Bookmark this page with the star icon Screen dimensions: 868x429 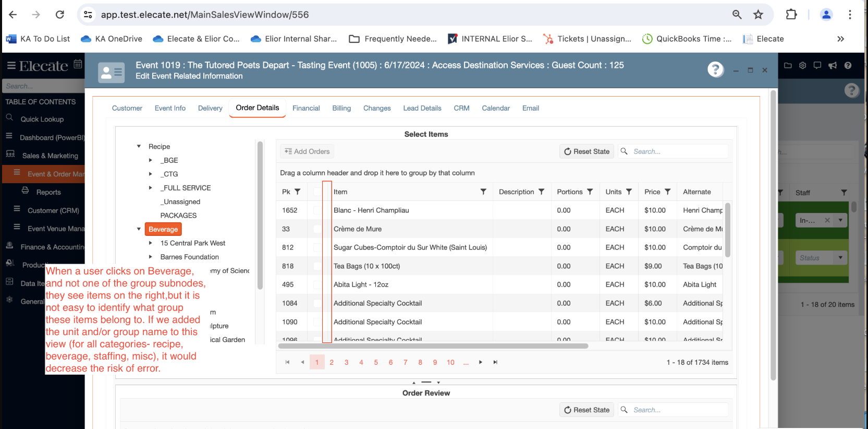point(758,15)
